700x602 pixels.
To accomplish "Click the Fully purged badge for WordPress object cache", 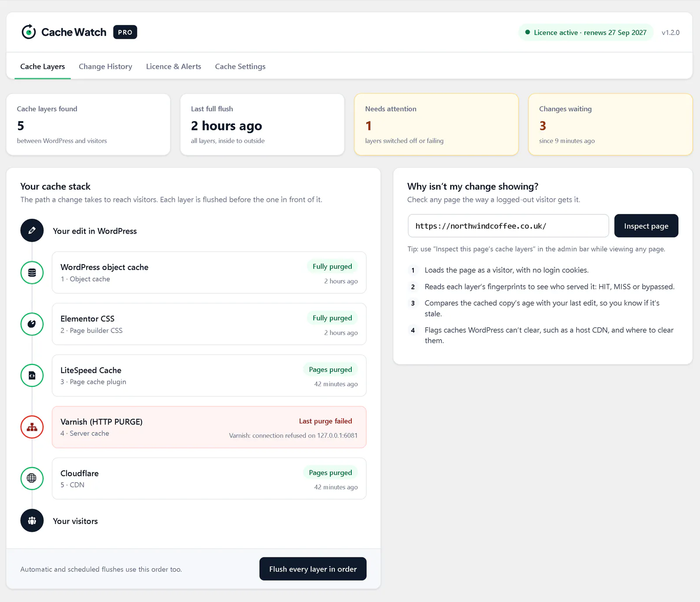I will click(332, 266).
